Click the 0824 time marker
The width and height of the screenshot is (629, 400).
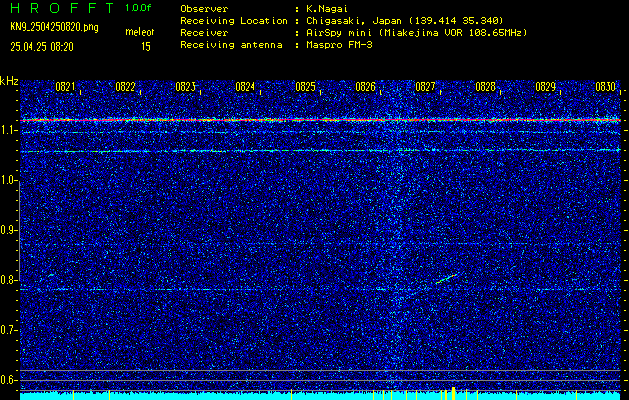click(245, 87)
